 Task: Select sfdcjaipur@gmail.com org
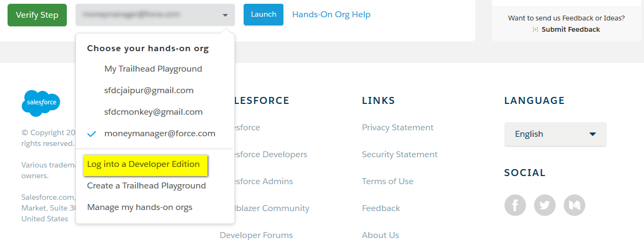149,90
